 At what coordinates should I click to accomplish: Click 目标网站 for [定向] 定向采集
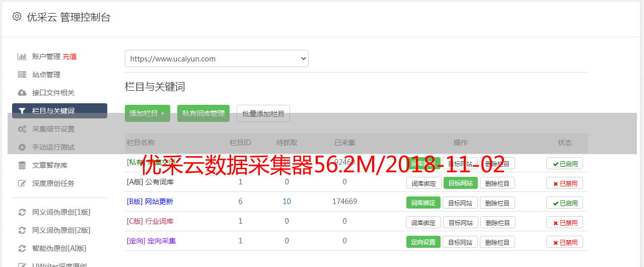click(x=461, y=242)
